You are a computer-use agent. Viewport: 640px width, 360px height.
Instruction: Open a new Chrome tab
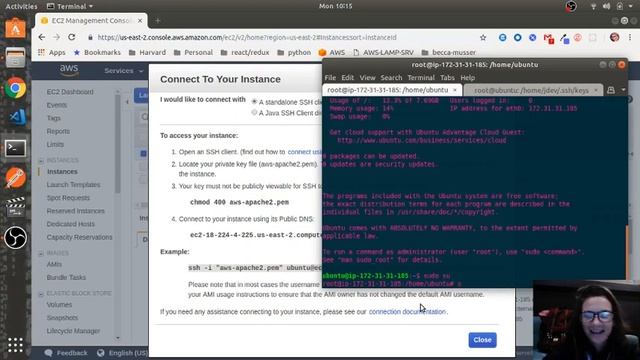(158, 20)
